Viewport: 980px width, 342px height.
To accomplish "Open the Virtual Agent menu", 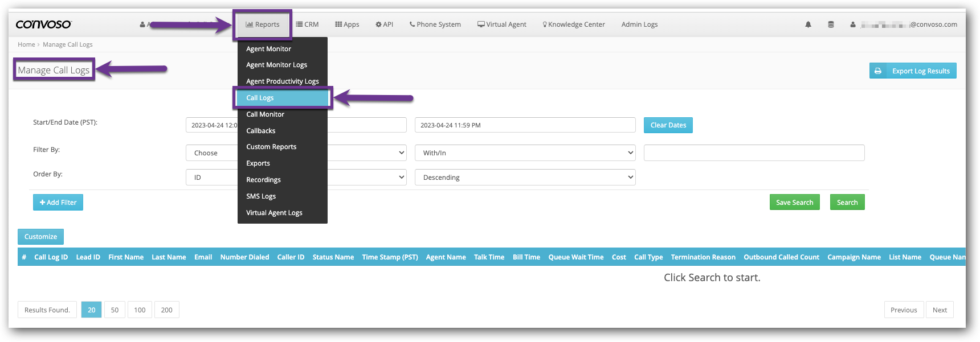I will (x=502, y=24).
